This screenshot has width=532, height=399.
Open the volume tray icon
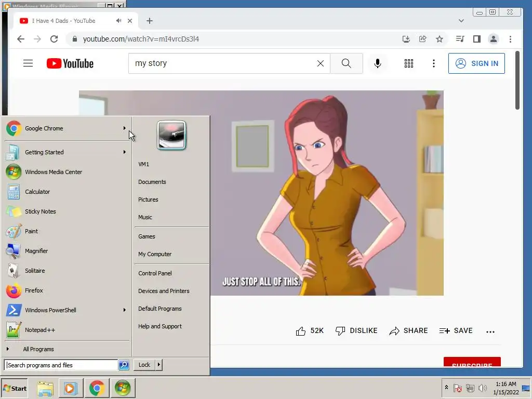click(482, 388)
